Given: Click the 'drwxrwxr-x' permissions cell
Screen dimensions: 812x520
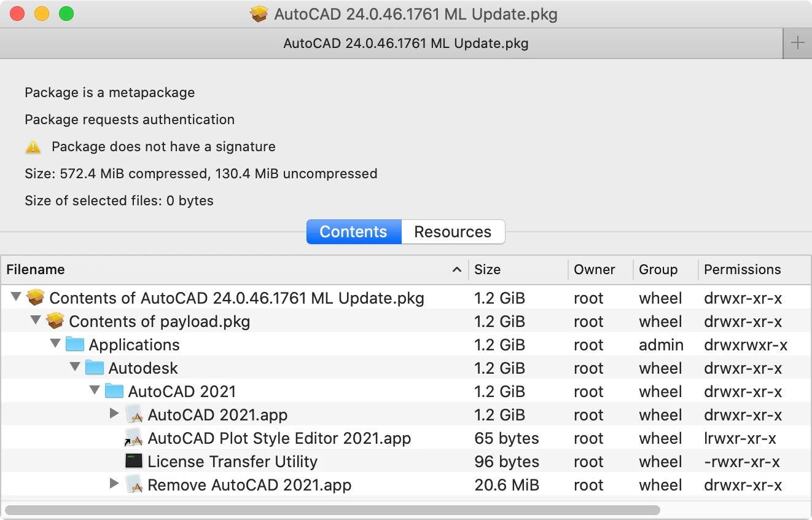Looking at the screenshot, I should pyautogui.click(x=746, y=345).
